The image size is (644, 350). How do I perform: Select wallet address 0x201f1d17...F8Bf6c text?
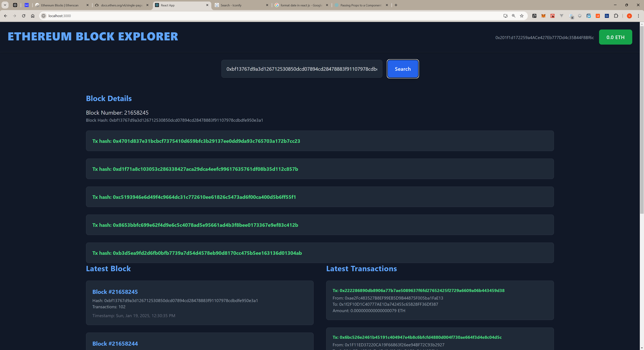pos(545,38)
